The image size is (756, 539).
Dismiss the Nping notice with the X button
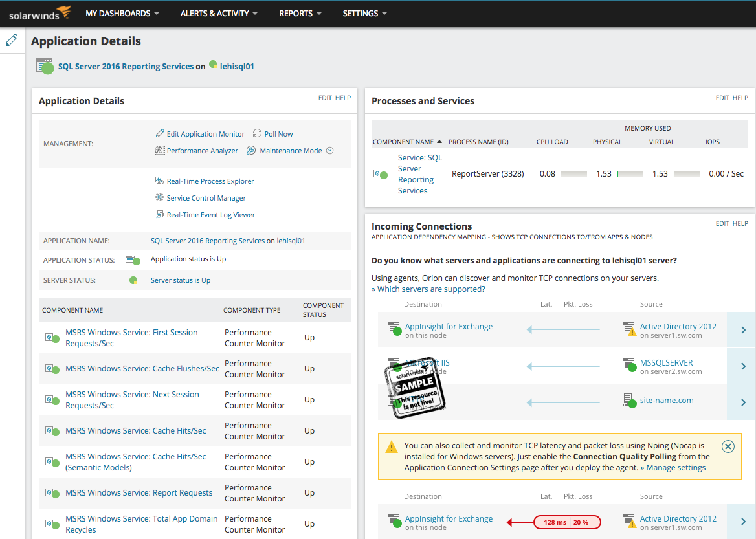click(x=728, y=446)
